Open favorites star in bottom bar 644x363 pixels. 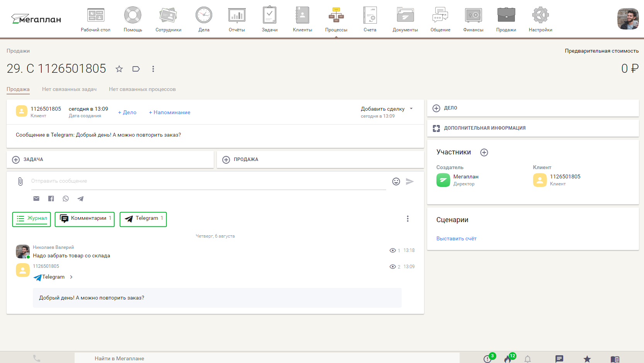click(x=587, y=359)
